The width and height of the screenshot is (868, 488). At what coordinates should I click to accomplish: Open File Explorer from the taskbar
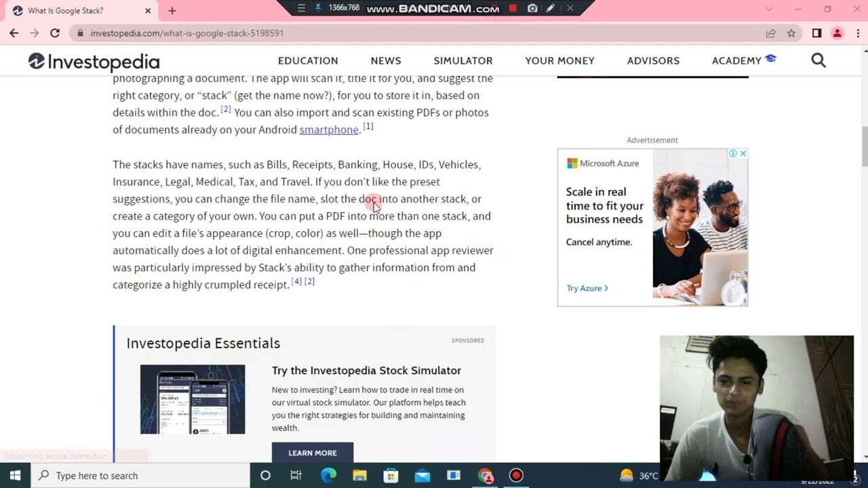pos(359,475)
